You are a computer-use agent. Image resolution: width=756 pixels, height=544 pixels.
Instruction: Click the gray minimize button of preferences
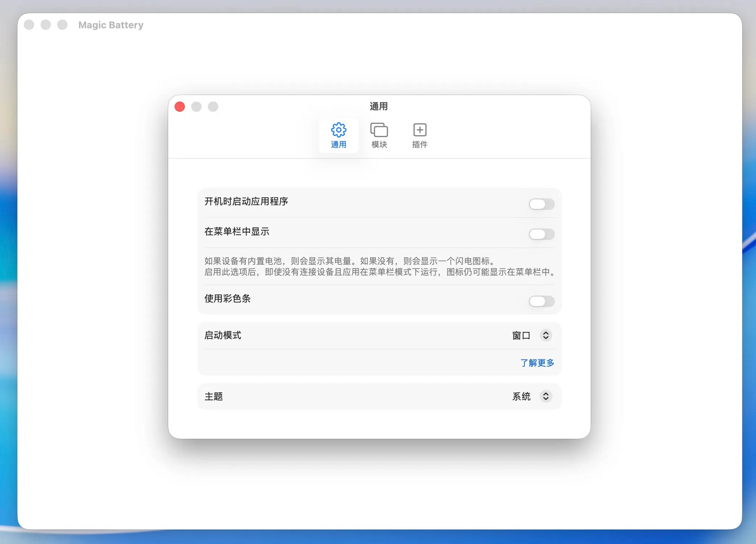pos(196,107)
